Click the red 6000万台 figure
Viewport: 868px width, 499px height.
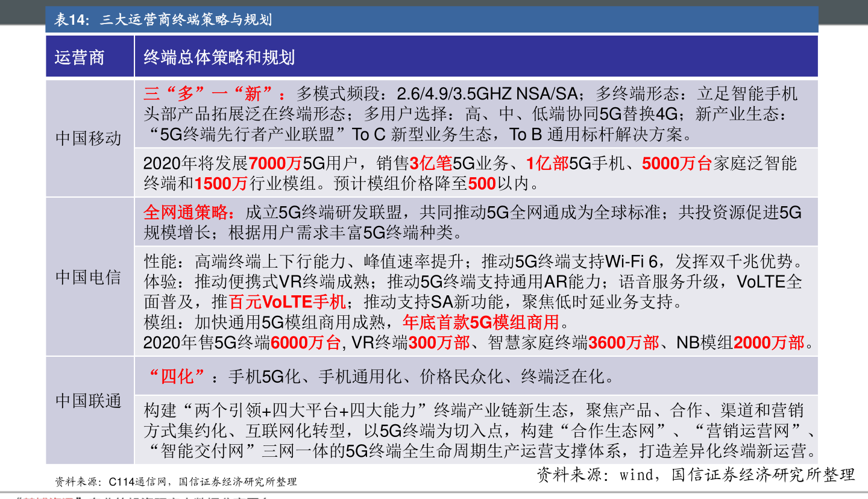point(306,343)
